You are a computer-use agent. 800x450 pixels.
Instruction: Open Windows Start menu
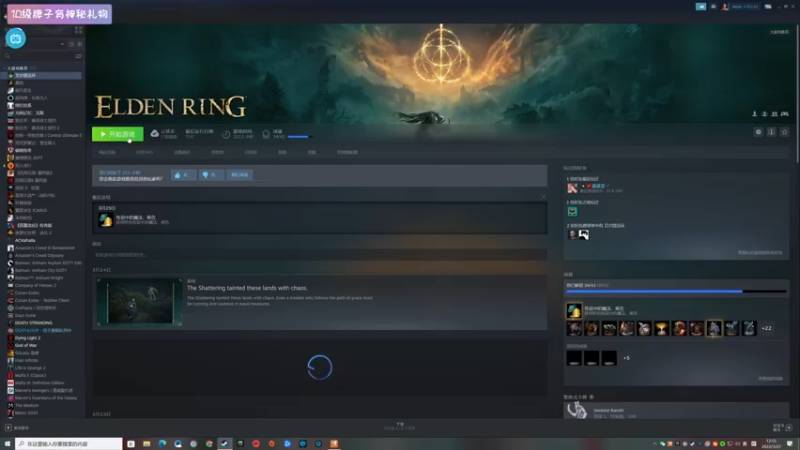pos(7,444)
